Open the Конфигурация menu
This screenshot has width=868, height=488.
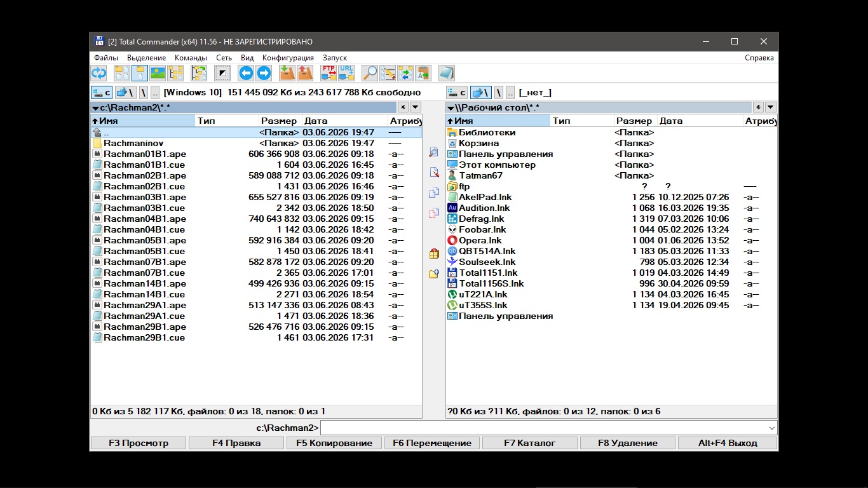[x=288, y=58]
